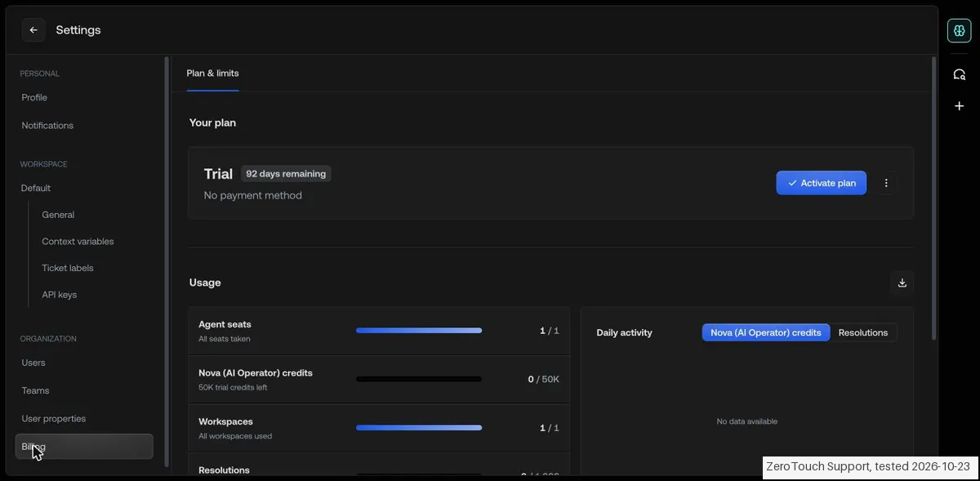The width and height of the screenshot is (980, 481).
Task: Click the Agent seats row label
Action: pyautogui.click(x=225, y=324)
